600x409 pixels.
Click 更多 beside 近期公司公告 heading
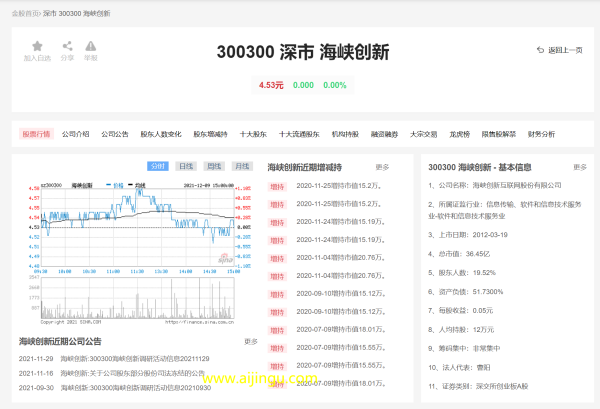[251, 341]
